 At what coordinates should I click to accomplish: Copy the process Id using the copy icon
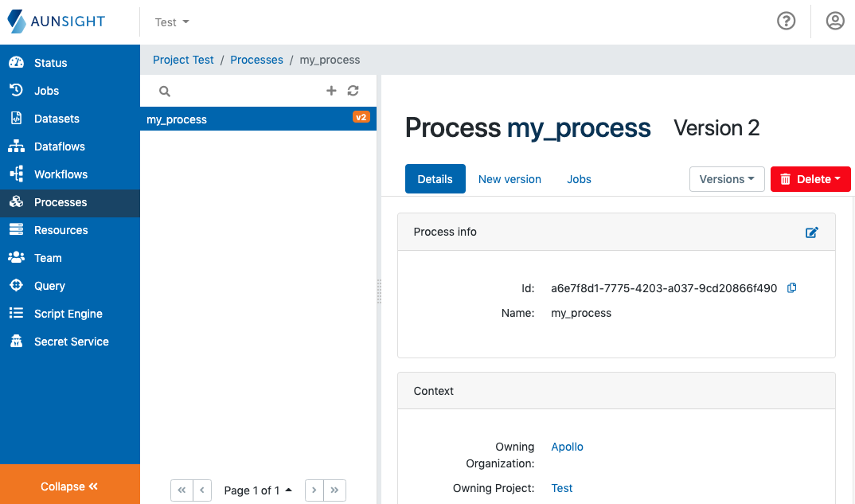791,287
